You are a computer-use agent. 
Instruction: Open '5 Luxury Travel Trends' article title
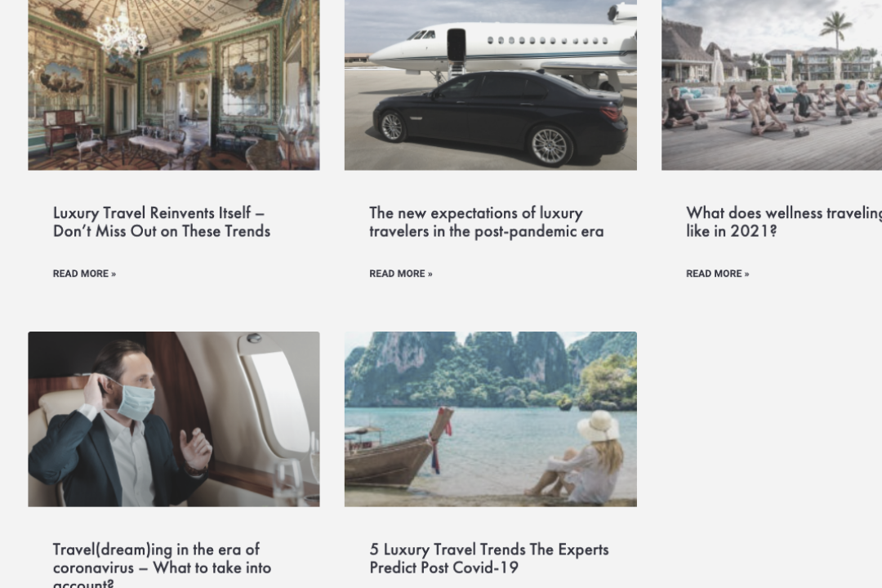tap(489, 558)
